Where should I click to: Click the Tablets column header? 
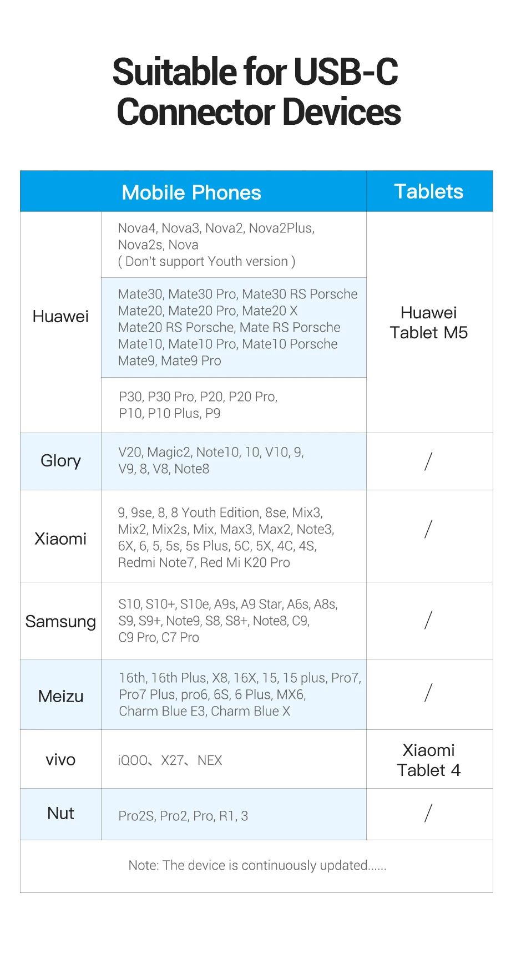click(x=428, y=191)
